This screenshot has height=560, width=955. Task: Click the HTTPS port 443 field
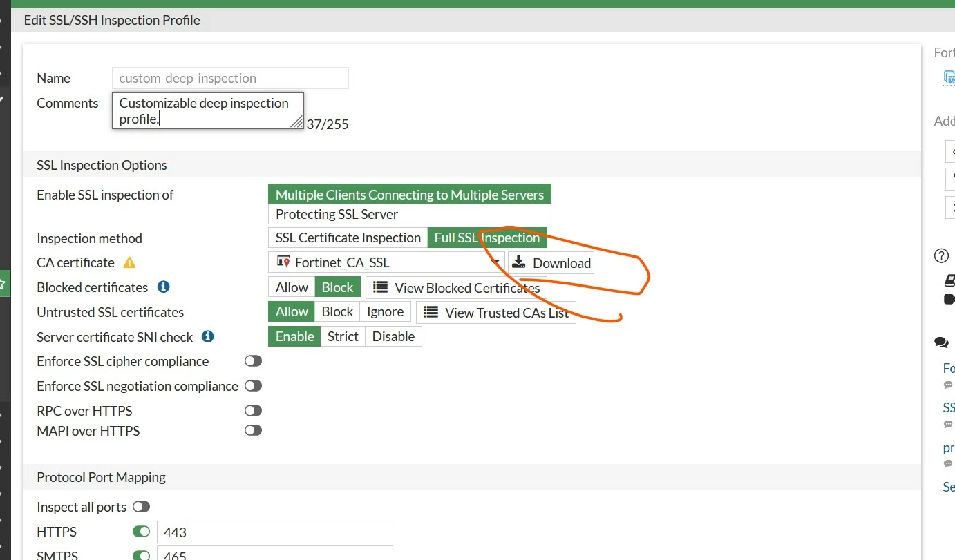(x=275, y=532)
